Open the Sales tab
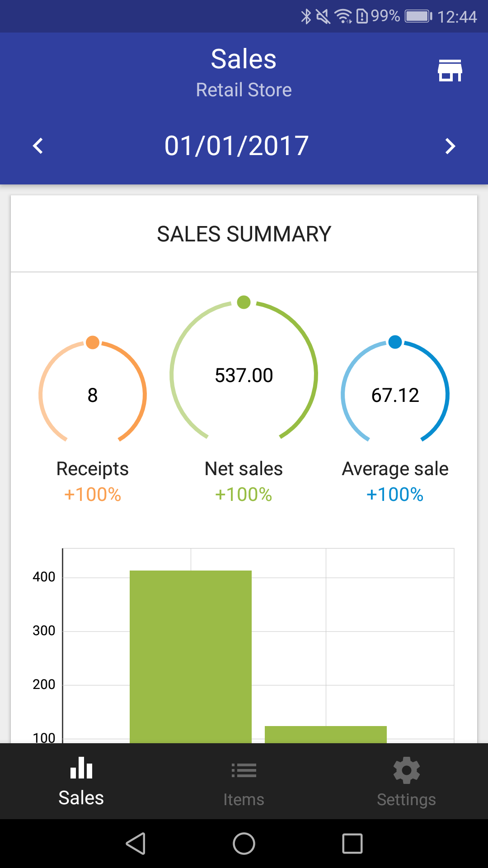The image size is (488, 868). coord(81,781)
